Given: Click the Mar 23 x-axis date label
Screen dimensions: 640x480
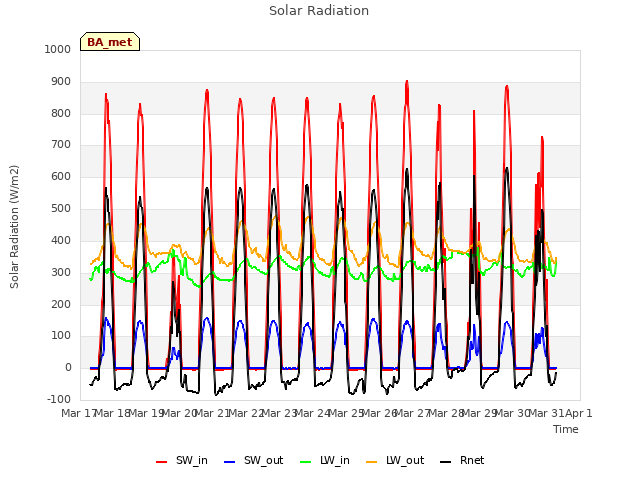Looking at the screenshot, I should [x=278, y=413].
